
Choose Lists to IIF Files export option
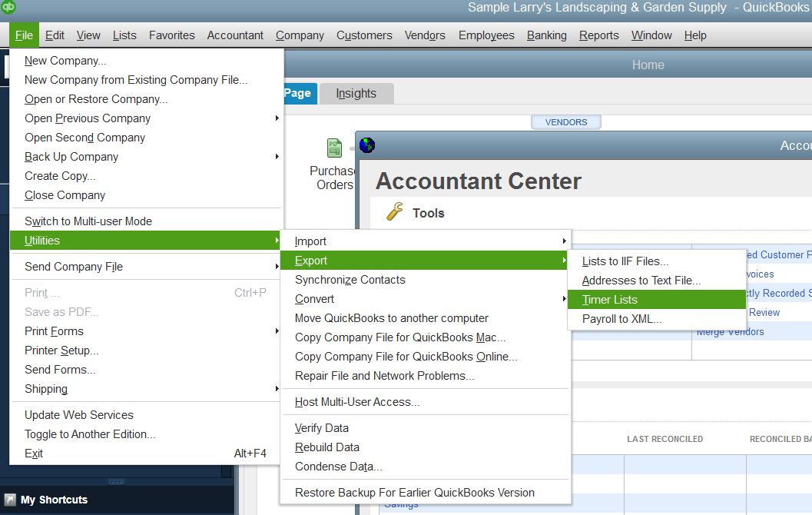[x=625, y=261]
